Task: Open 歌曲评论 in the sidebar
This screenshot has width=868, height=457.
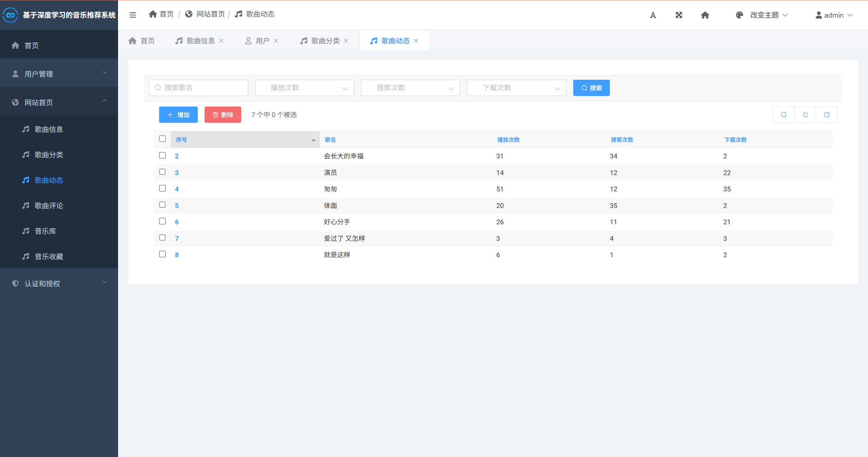Action: [49, 206]
